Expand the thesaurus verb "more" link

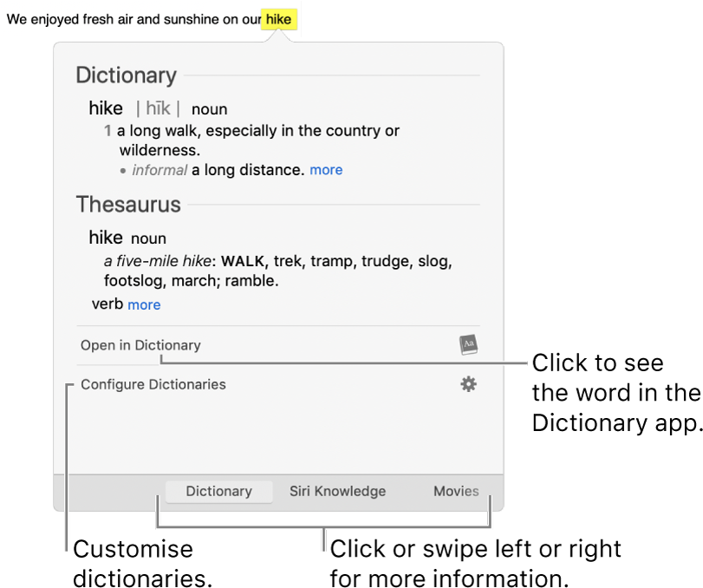[x=144, y=304]
